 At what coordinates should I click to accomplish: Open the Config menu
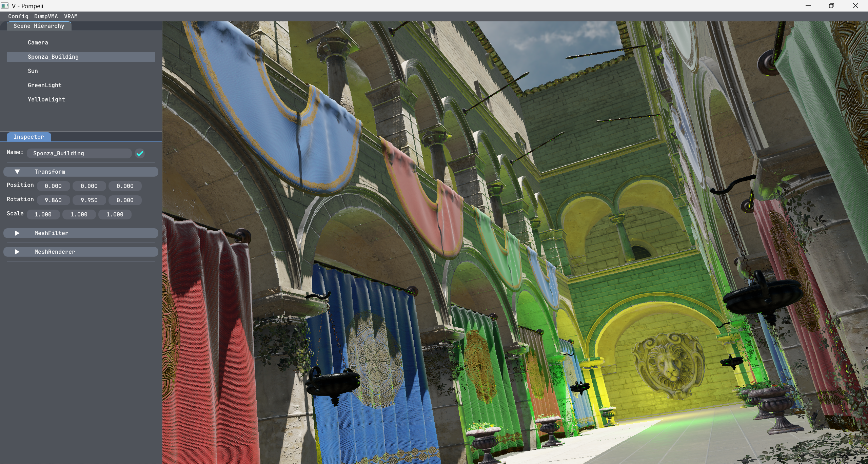(x=18, y=16)
